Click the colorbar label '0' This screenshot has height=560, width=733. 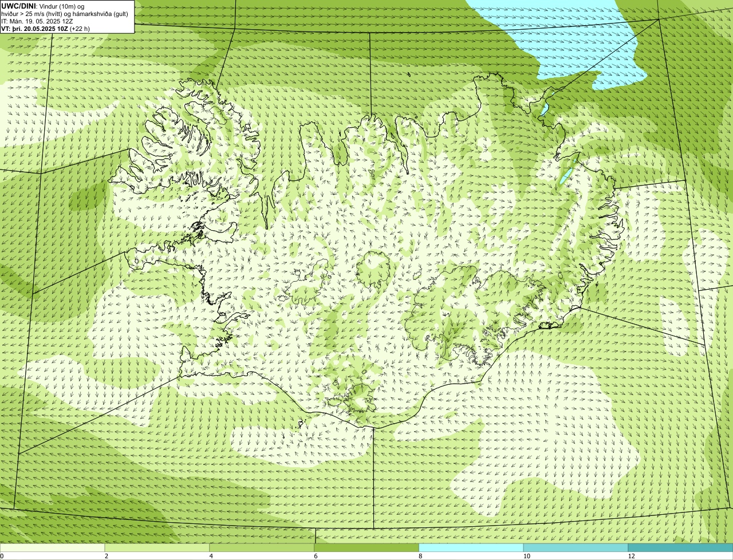pos(2,556)
